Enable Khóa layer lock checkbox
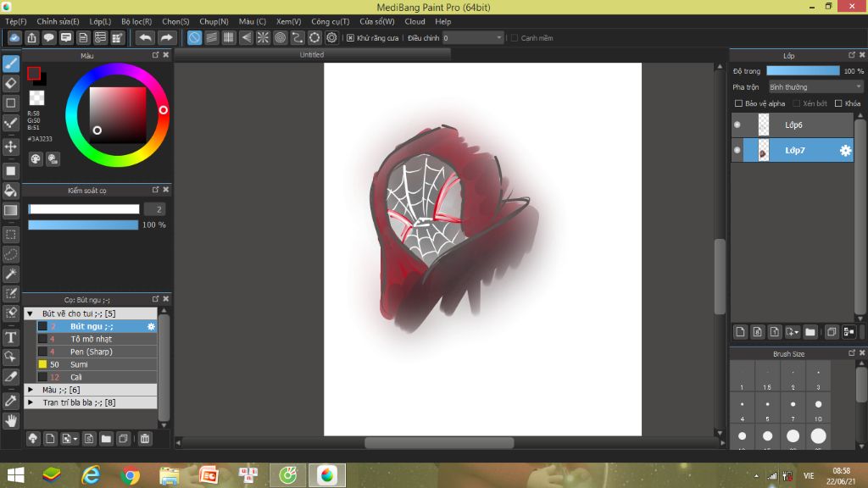Screen dimensions: 868x488 tap(838, 103)
